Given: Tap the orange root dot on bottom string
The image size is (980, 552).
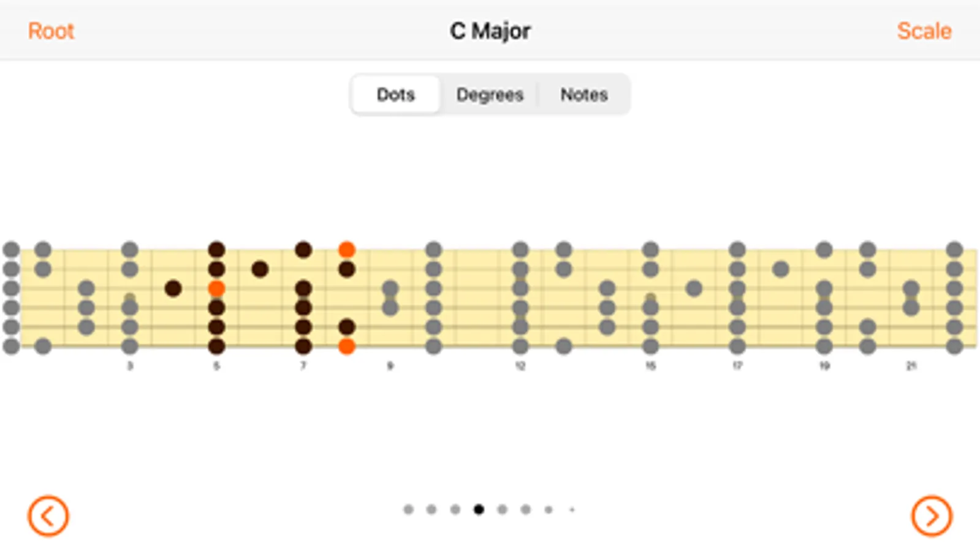Looking at the screenshot, I should [346, 346].
